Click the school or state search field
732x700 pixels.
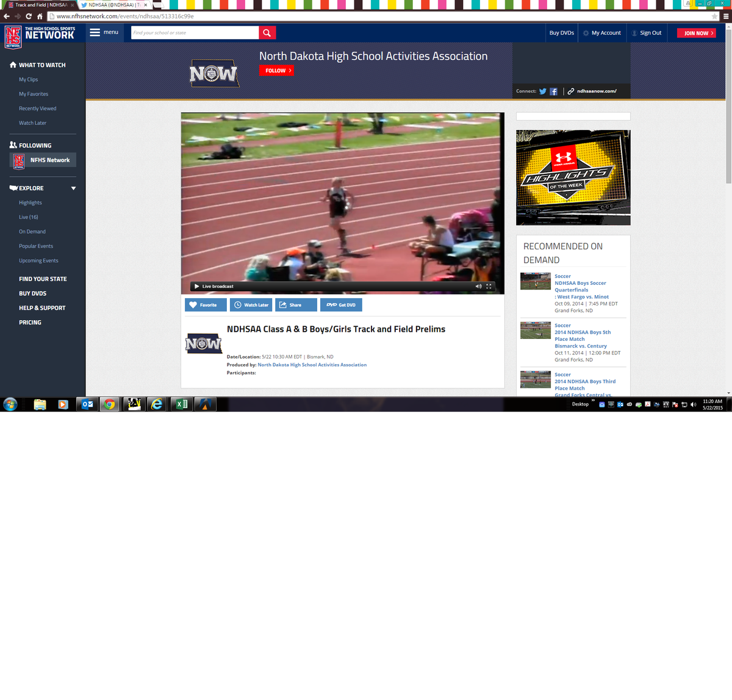pos(195,33)
